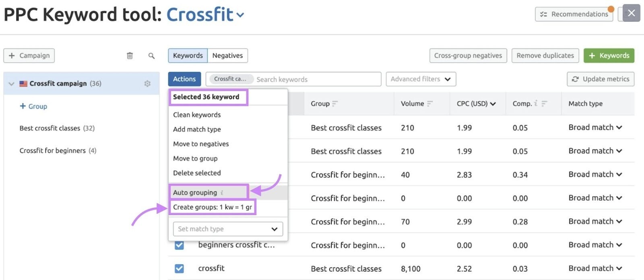Sort by CPC (USD) column arrow
This screenshot has height=280, width=644.
(493, 104)
